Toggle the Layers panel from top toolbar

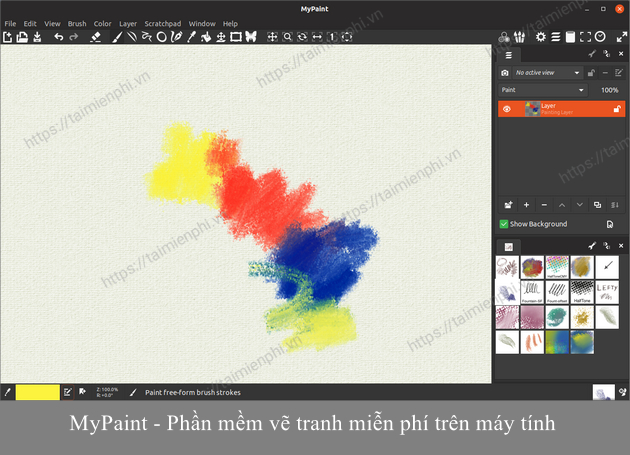pyautogui.click(x=556, y=37)
